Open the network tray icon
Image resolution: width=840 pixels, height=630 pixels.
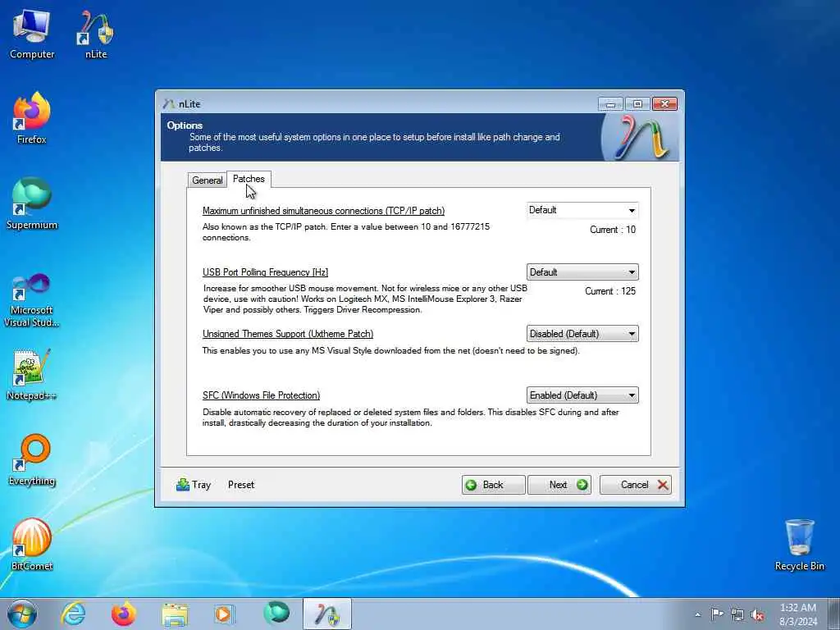point(737,614)
